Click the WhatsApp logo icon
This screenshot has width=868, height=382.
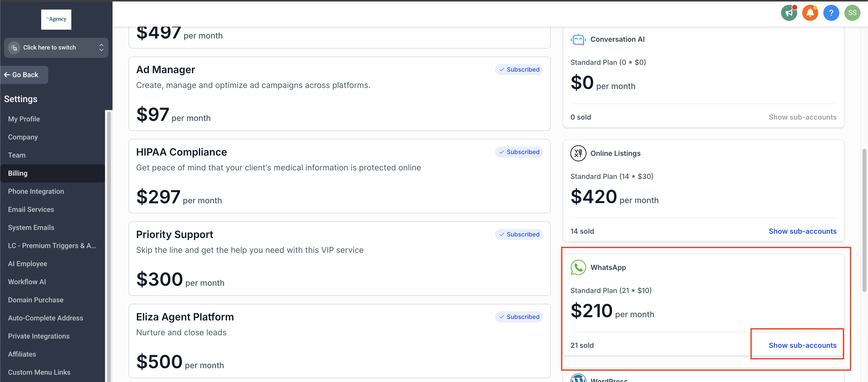[x=578, y=267]
